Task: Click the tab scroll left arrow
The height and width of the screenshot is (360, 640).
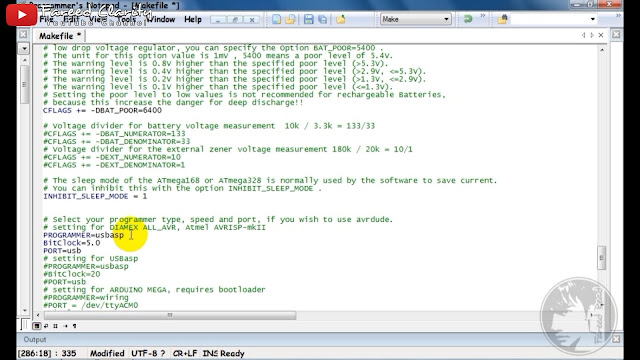Action: pos(583,36)
